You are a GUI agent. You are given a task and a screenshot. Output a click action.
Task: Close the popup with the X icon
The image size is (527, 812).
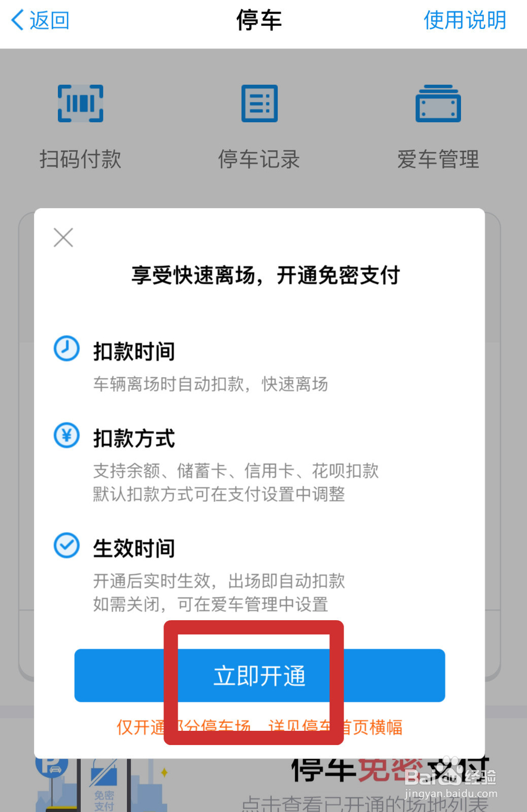click(63, 238)
